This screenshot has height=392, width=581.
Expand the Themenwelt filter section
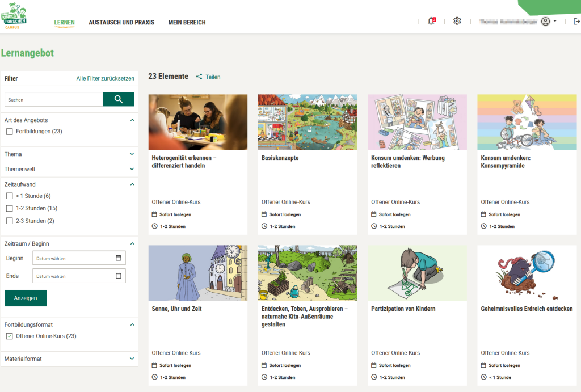coord(132,170)
